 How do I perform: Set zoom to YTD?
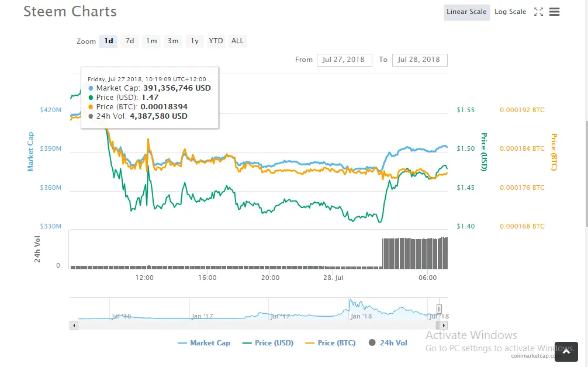click(x=216, y=41)
